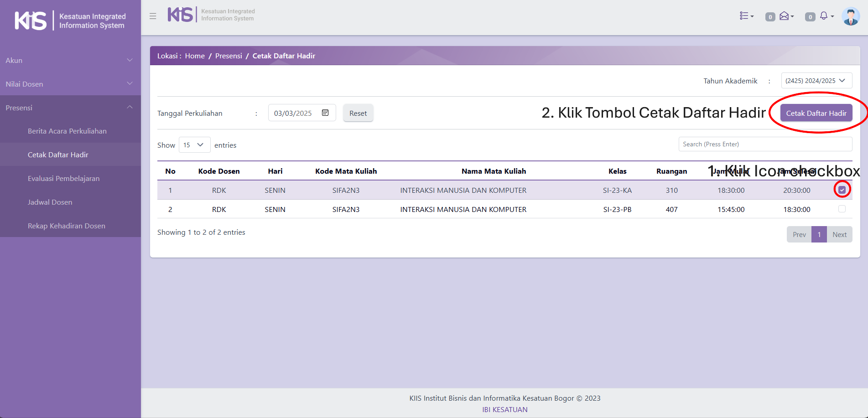Click the hamburger menu icon
This screenshot has height=418, width=868.
click(153, 16)
